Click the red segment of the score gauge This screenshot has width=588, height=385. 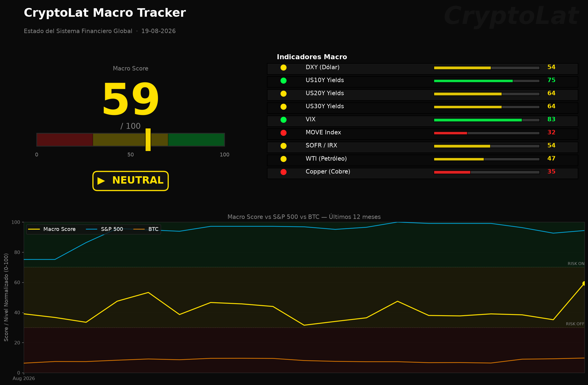65,140
